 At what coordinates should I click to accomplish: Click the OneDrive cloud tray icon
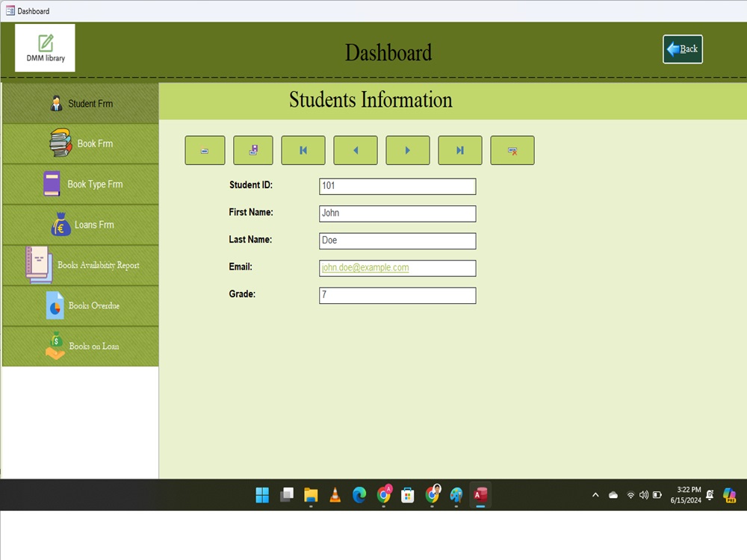click(x=613, y=495)
